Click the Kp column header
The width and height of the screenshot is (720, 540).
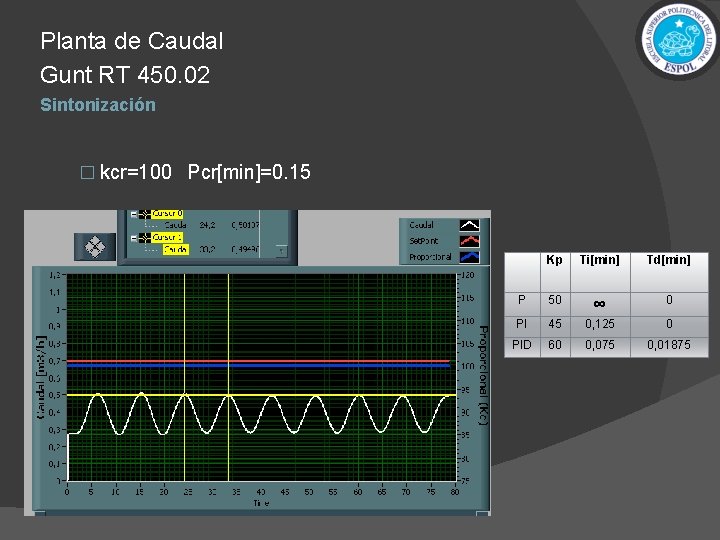tap(555, 260)
